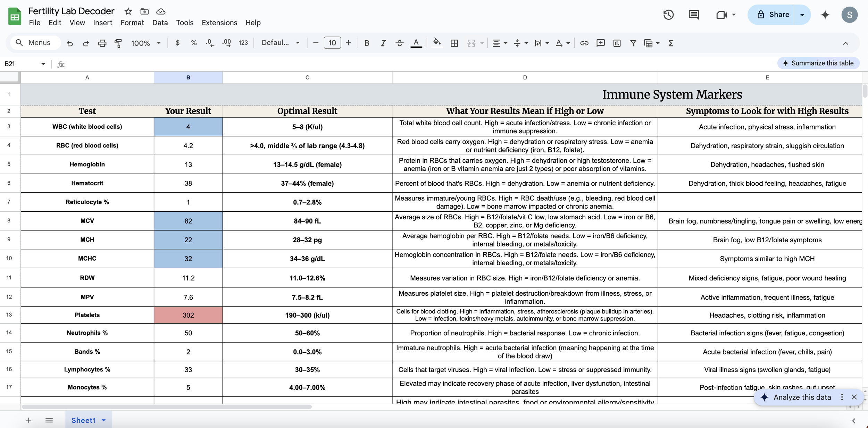This screenshot has width=868, height=428.
Task: Open the Sheet1 tab dropdown arrow
Action: click(x=103, y=420)
